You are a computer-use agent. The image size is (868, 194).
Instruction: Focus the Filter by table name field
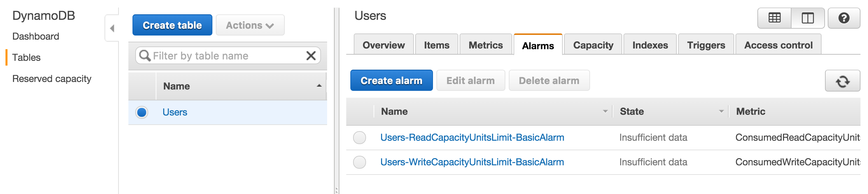(225, 56)
